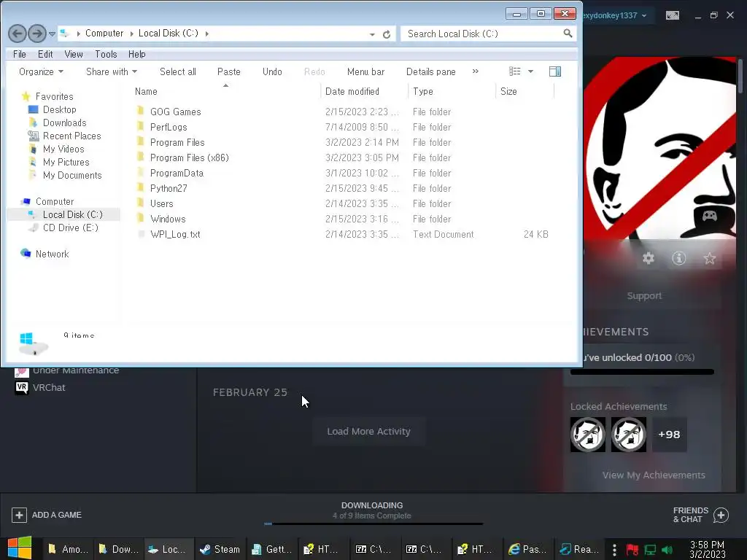This screenshot has height=560, width=747.
Task: Sort by Date modified column
Action: click(x=352, y=91)
